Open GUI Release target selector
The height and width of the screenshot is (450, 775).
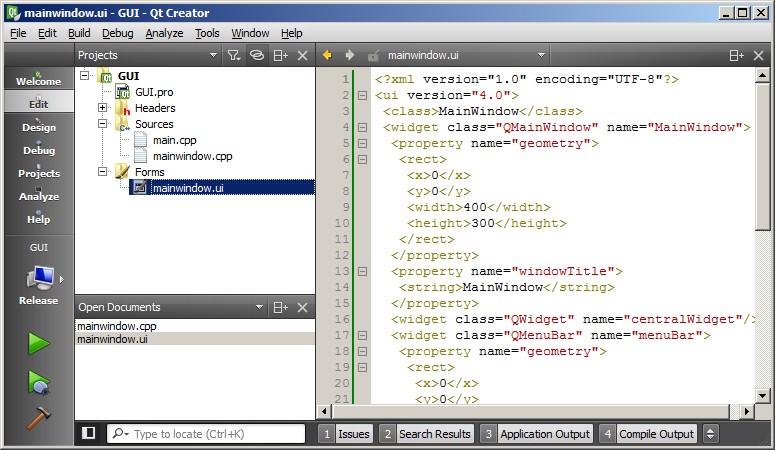tap(40, 273)
